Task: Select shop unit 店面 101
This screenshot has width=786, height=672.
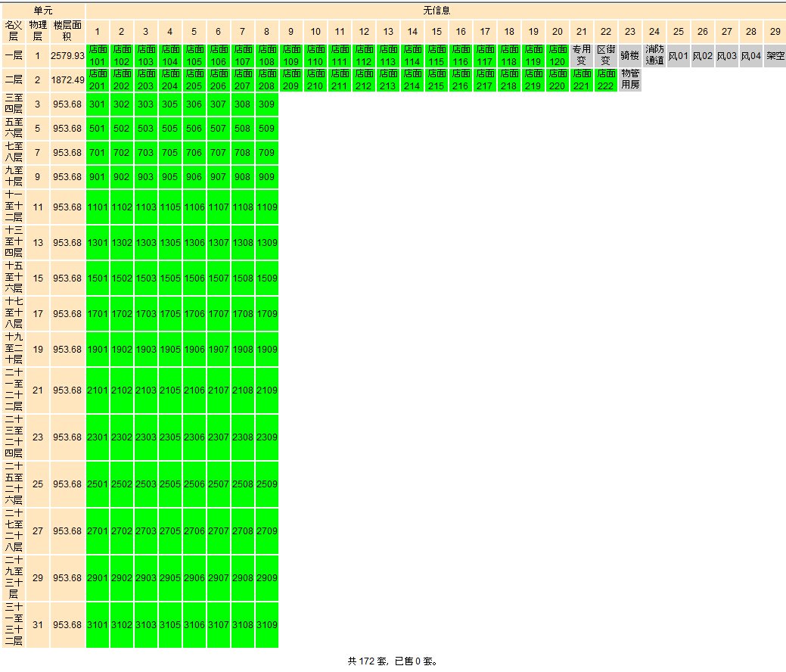Action: coord(98,56)
